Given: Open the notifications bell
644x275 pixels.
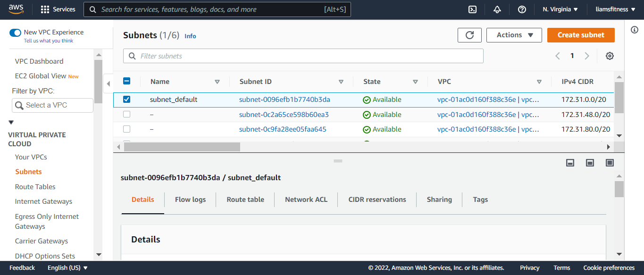Looking at the screenshot, I should pyautogui.click(x=497, y=9).
